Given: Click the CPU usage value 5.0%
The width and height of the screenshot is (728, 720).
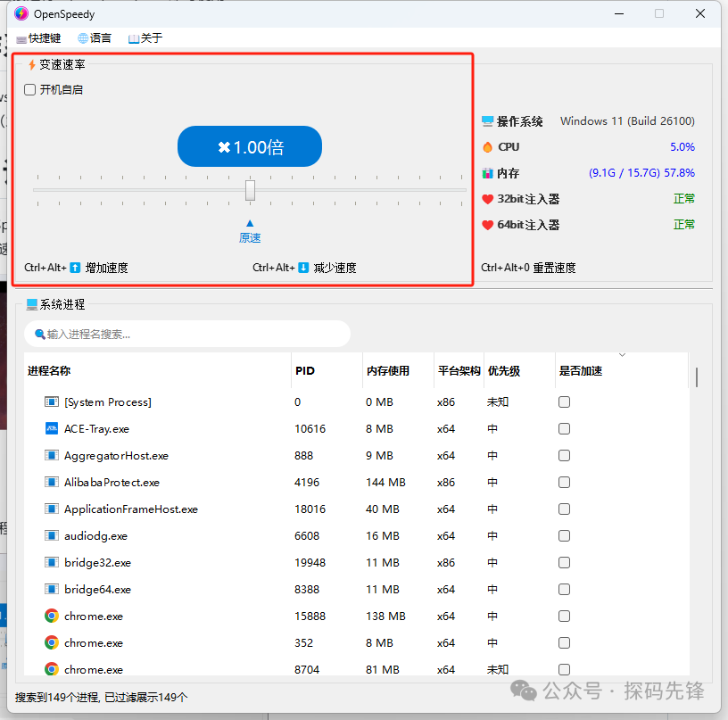Looking at the screenshot, I should pyautogui.click(x=682, y=147).
